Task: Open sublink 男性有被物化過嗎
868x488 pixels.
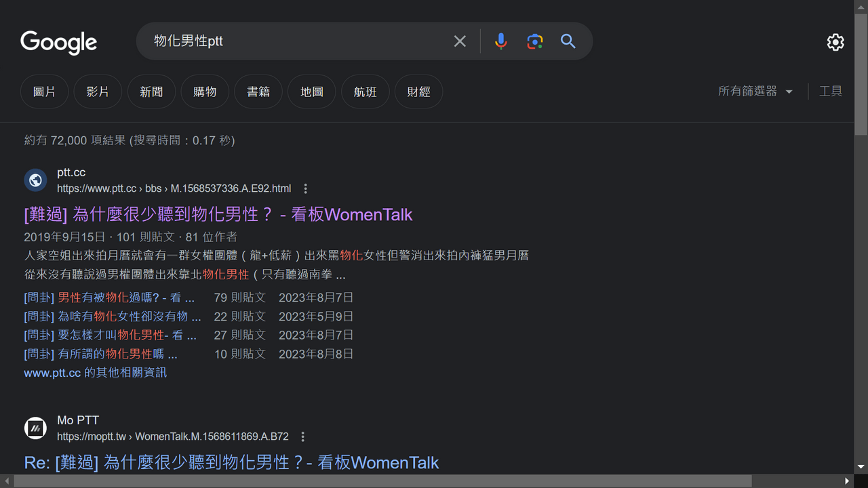Action: click(x=109, y=298)
